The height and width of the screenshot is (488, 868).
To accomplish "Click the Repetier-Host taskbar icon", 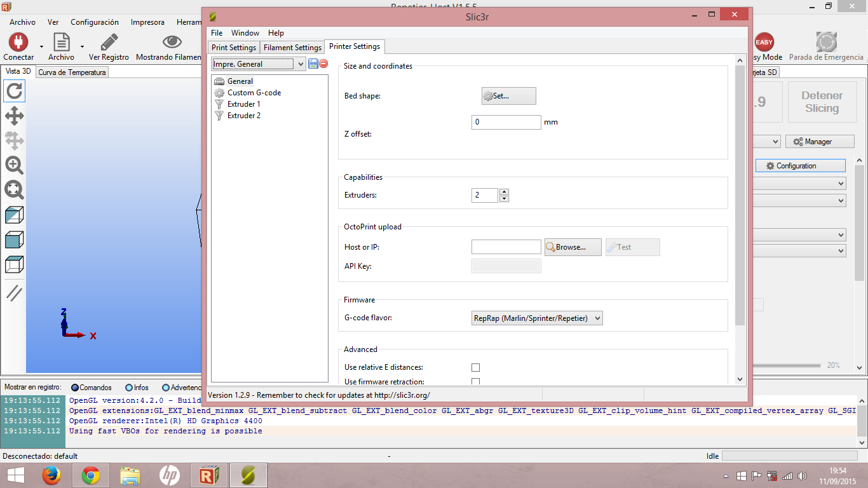I will [209, 475].
